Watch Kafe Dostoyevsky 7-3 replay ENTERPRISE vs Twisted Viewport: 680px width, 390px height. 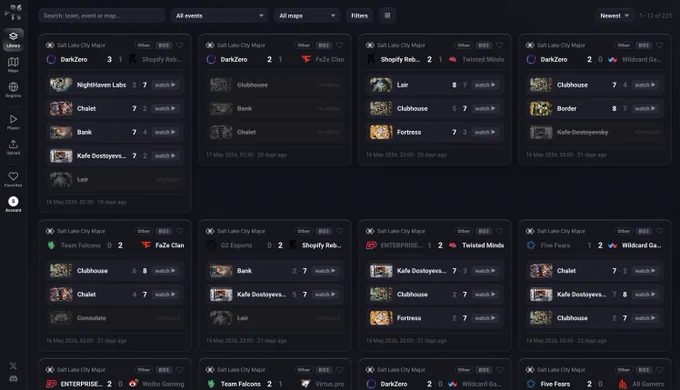(x=485, y=271)
